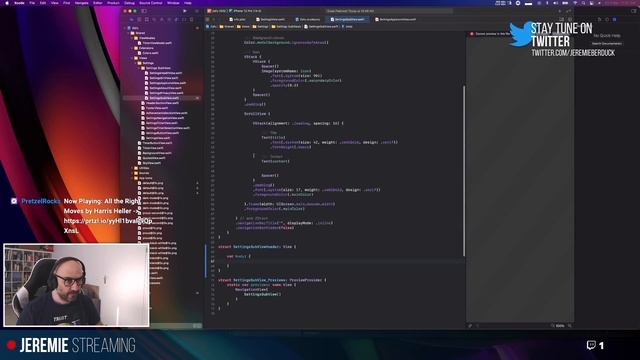This screenshot has width=640, height=360.
Task: Open the Editor menu
Action: (98, 3)
